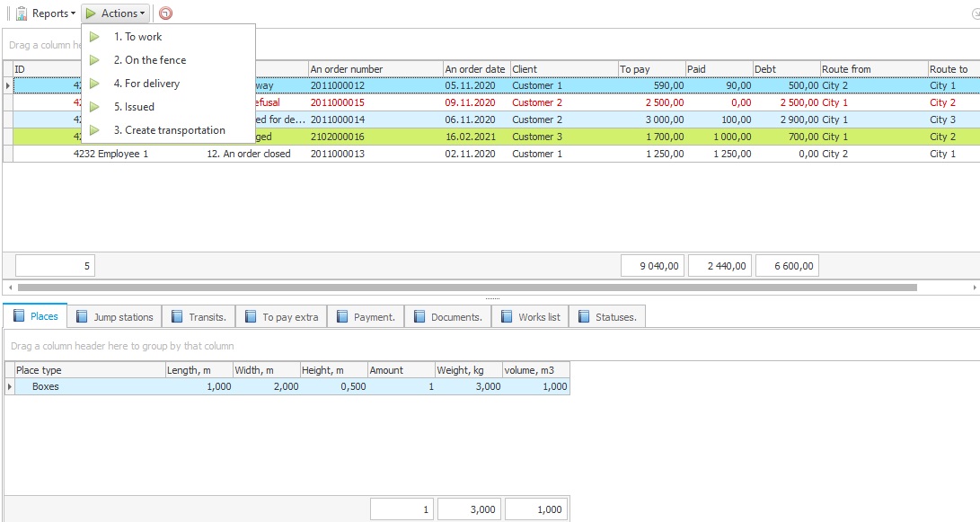Click the Payment tab book icon
Viewport: 980px width, 522px height.
click(x=342, y=316)
